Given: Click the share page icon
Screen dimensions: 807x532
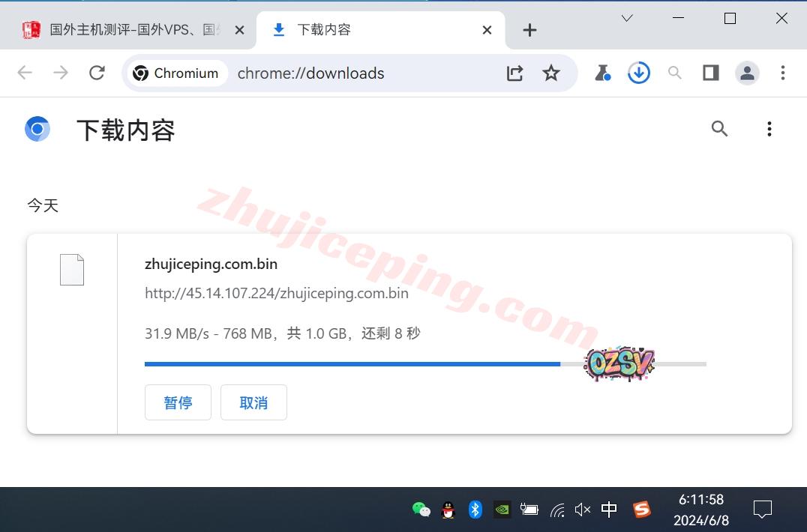Looking at the screenshot, I should coord(514,73).
